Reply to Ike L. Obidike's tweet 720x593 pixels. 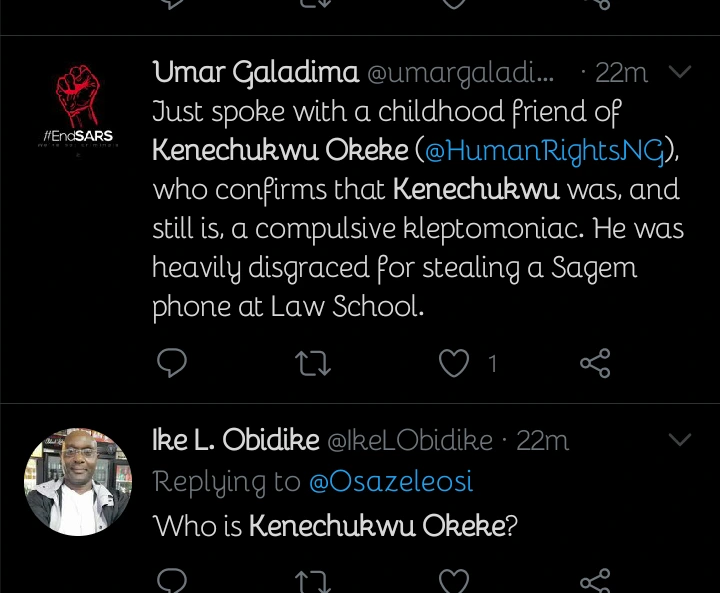point(173,580)
